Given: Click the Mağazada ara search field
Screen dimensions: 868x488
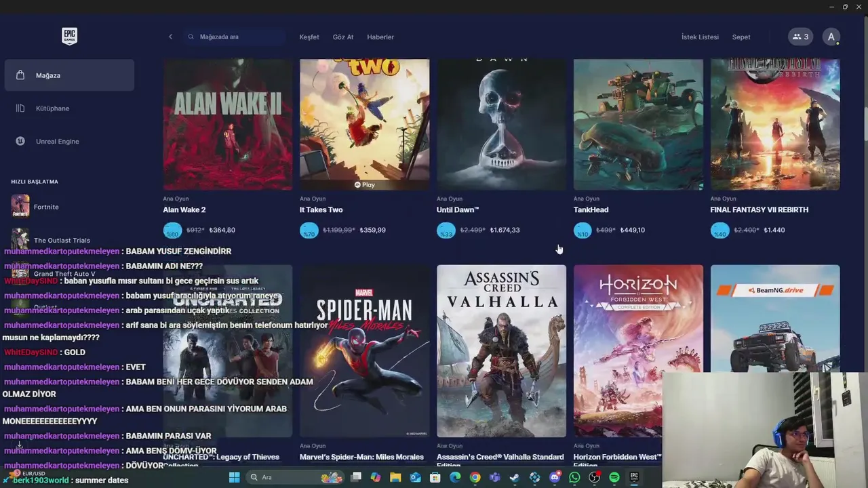Looking at the screenshot, I should [x=234, y=37].
